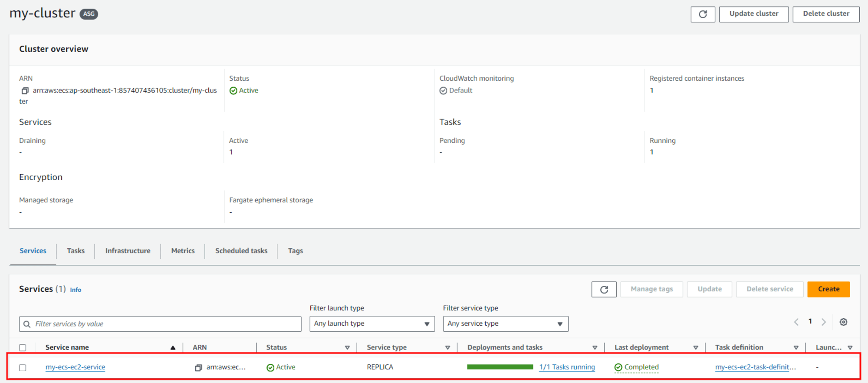This screenshot has height=383, width=868.
Task: Refresh the services list with reload icon
Action: click(x=604, y=290)
